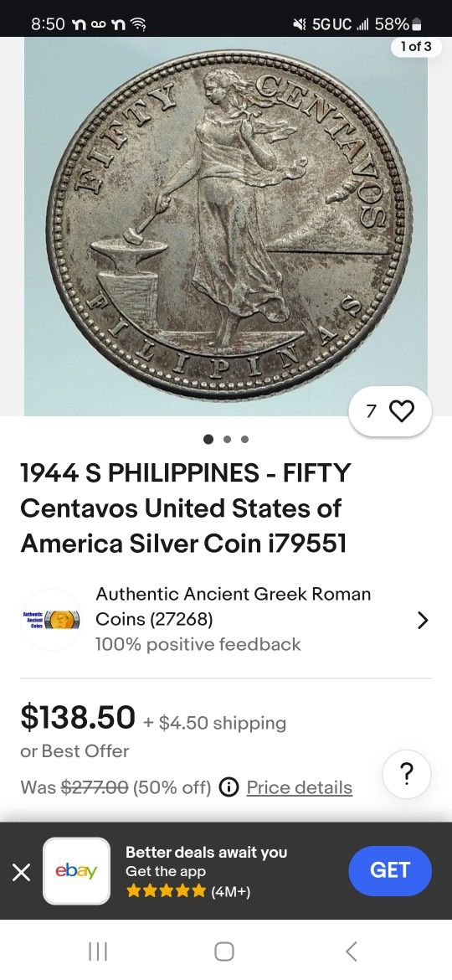Tap the Wi-Fi status bar icon
The width and height of the screenshot is (452, 980).
[139, 24]
